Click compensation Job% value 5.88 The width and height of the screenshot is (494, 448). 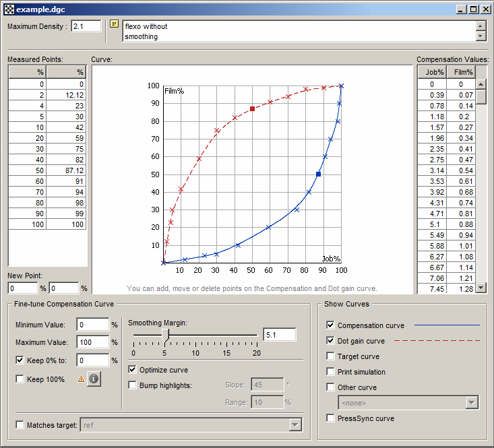coord(432,246)
